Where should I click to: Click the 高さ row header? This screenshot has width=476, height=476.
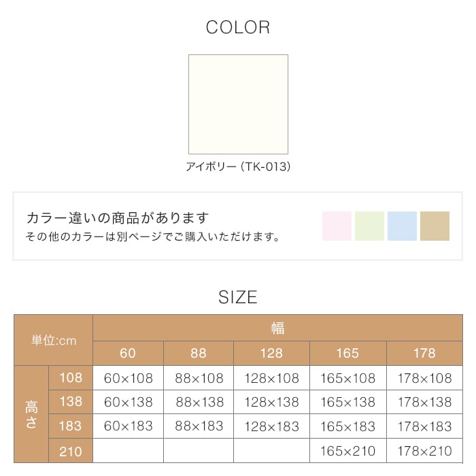(x=31, y=414)
